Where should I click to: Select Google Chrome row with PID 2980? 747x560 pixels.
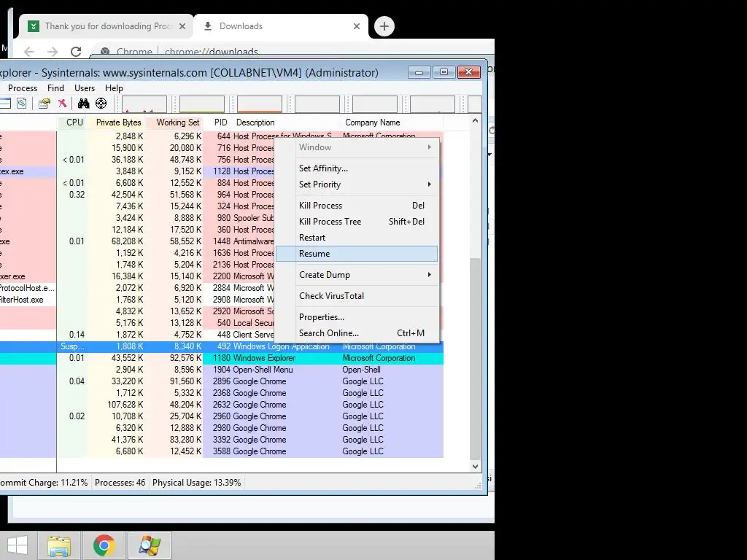(x=222, y=428)
